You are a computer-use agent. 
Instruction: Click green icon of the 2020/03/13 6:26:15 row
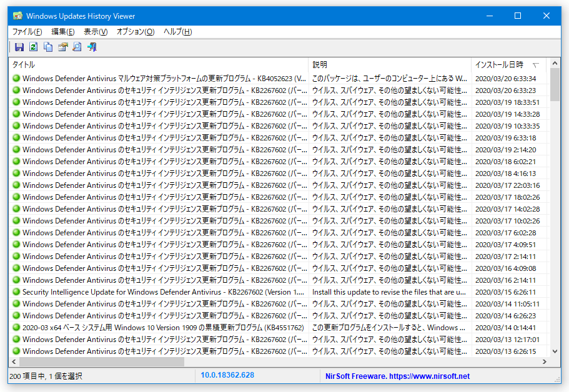16,351
